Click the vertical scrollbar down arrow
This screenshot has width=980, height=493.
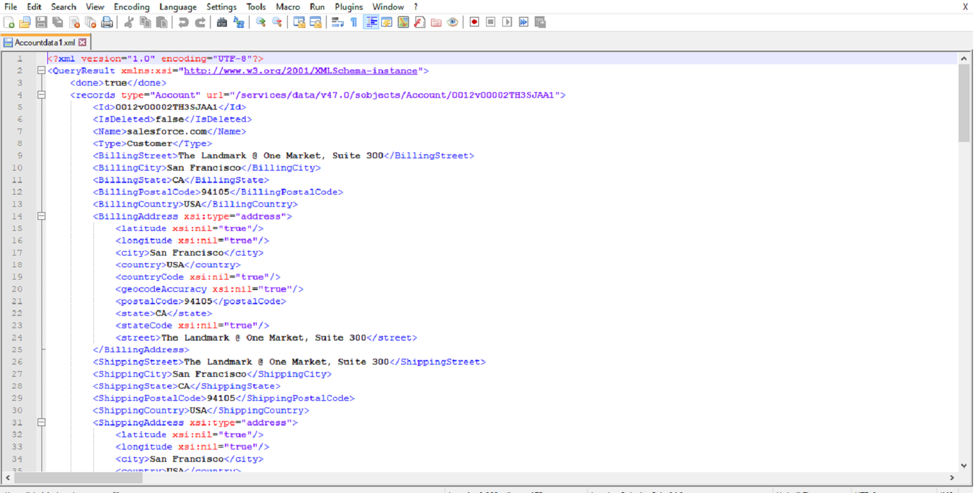[964, 466]
